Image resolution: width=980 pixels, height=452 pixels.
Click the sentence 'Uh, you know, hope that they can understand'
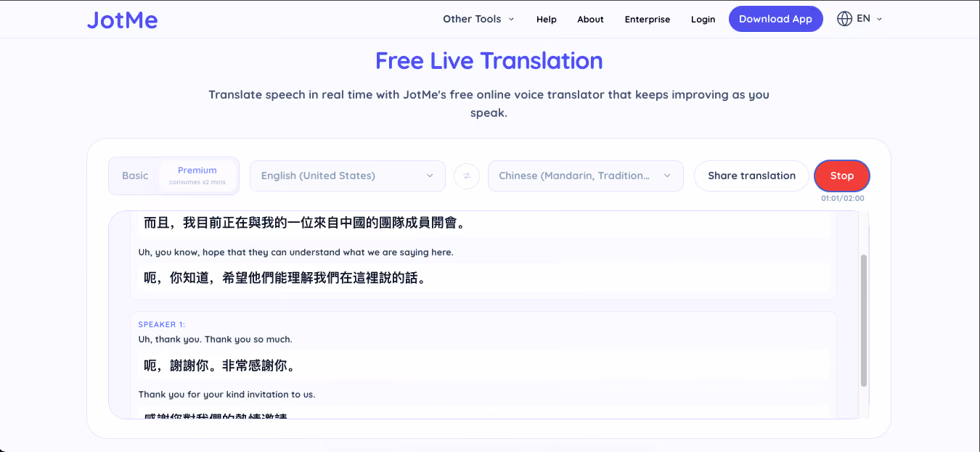click(x=295, y=252)
